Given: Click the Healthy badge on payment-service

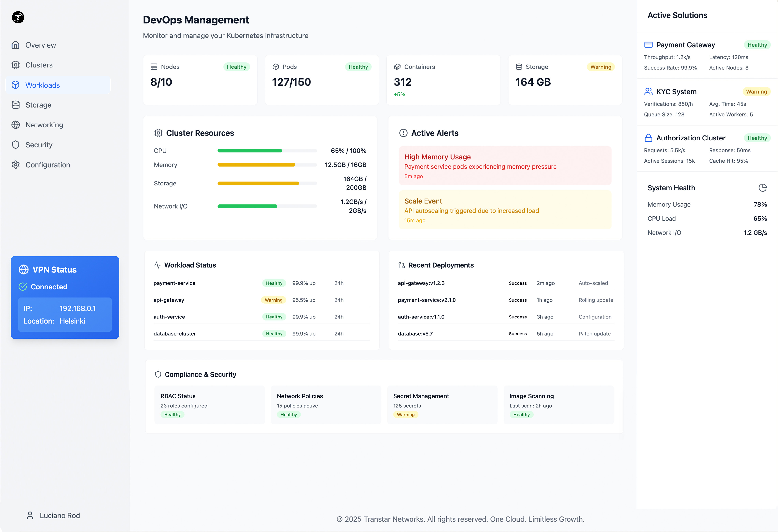Looking at the screenshot, I should coord(274,283).
